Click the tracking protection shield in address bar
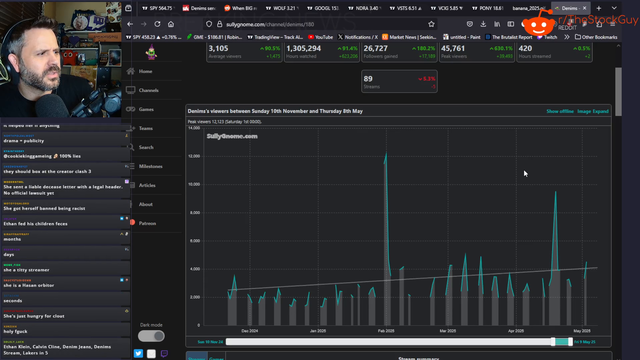Screen dimensions: 640x360 click(209, 24)
